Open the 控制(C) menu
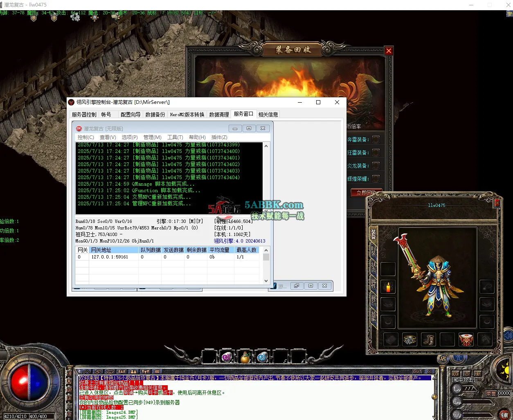Screen dimensions: 513x420 86,137
